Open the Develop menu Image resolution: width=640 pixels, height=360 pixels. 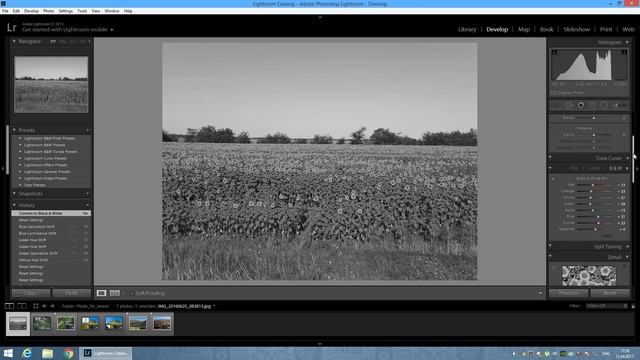pos(31,11)
